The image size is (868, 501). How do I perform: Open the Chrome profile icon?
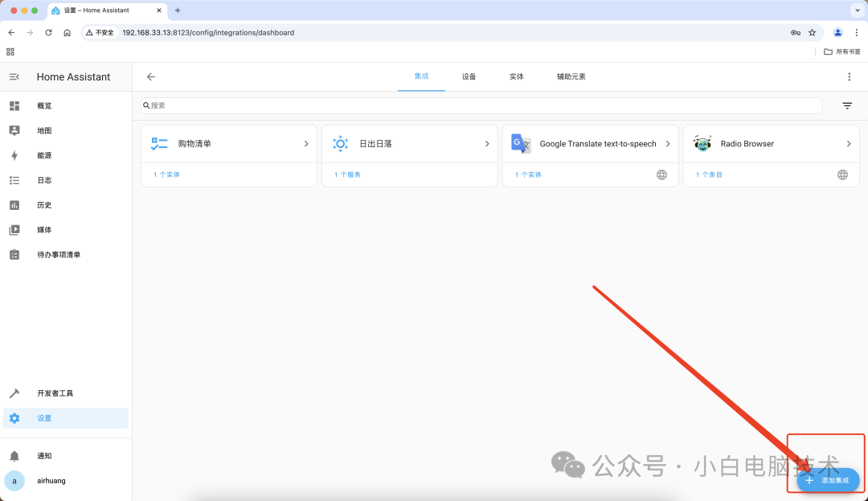[x=837, y=33]
